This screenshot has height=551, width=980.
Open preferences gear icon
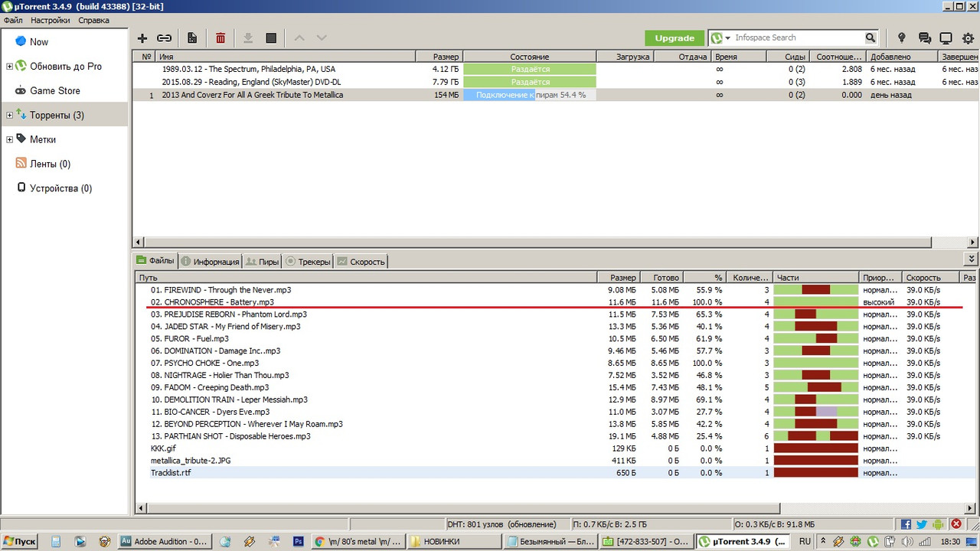(968, 37)
